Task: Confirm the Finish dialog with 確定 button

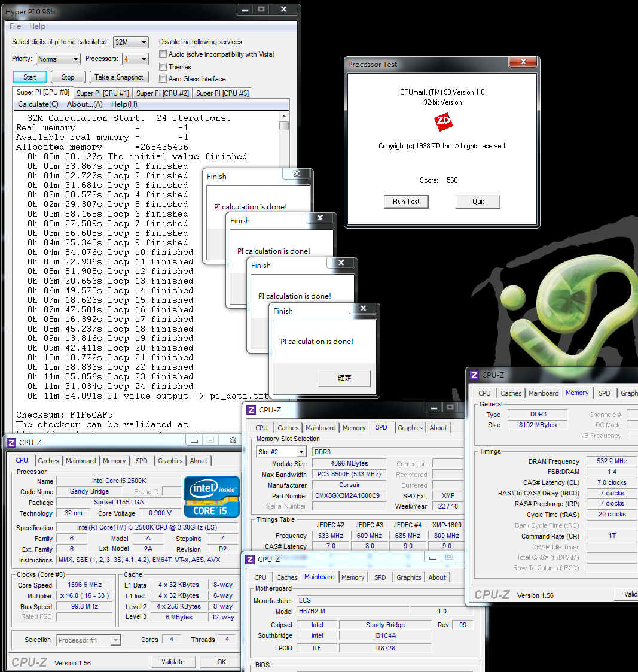Action: coord(344,378)
